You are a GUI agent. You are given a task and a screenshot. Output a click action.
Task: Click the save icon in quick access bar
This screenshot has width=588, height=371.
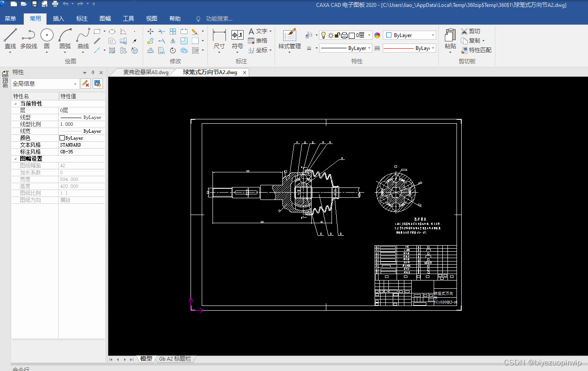pyautogui.click(x=34, y=4)
